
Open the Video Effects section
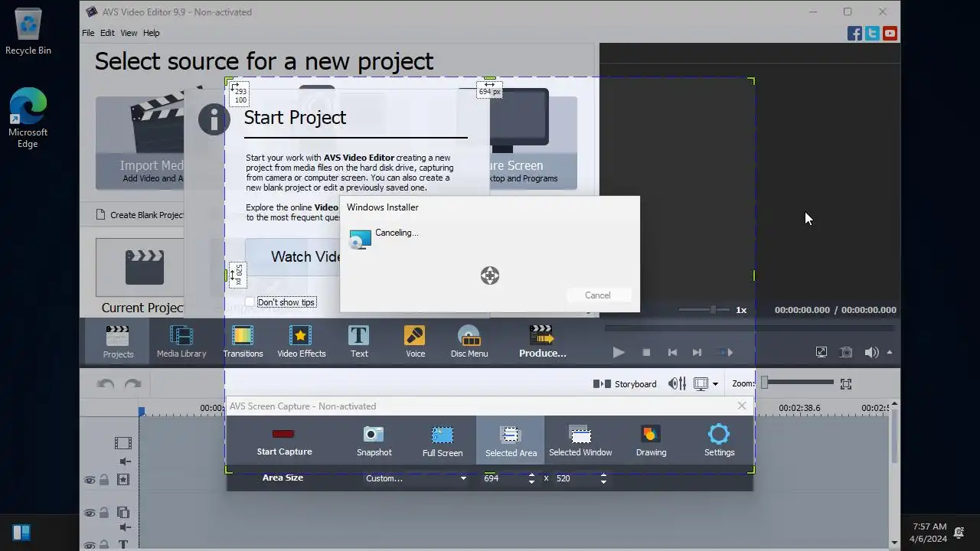[x=301, y=341]
